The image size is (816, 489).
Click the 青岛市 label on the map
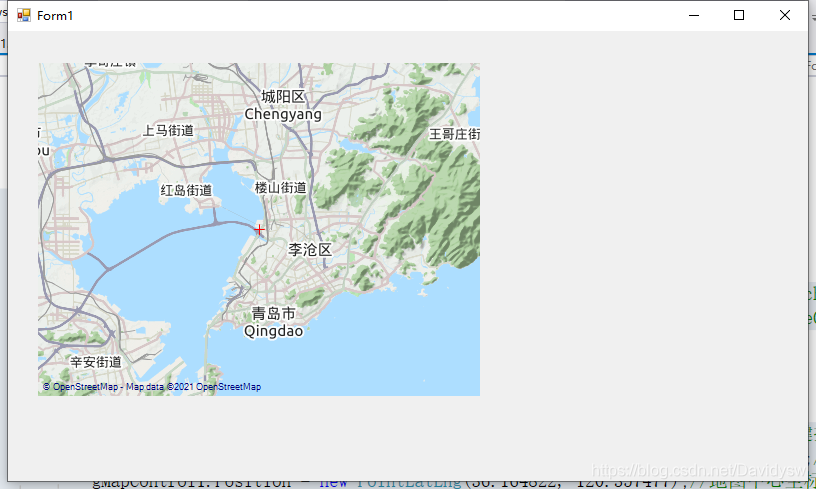[274, 314]
